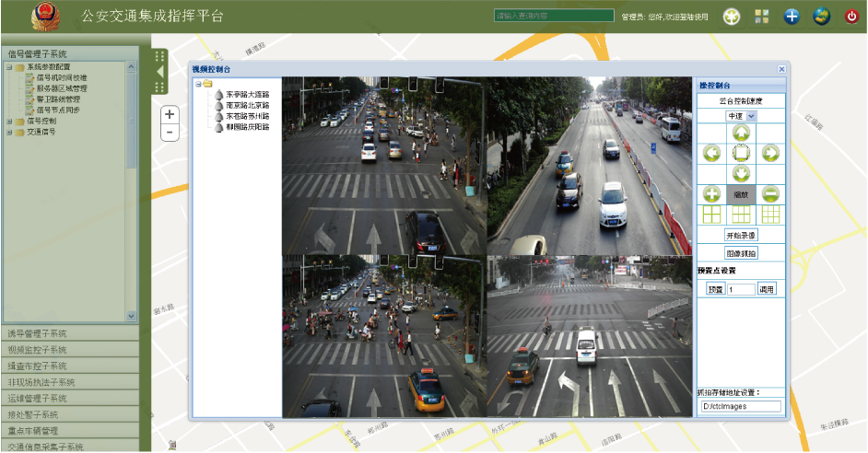Viewport: 868px width, 453px height.
Task: Click the red power logout icon
Action: point(850,17)
